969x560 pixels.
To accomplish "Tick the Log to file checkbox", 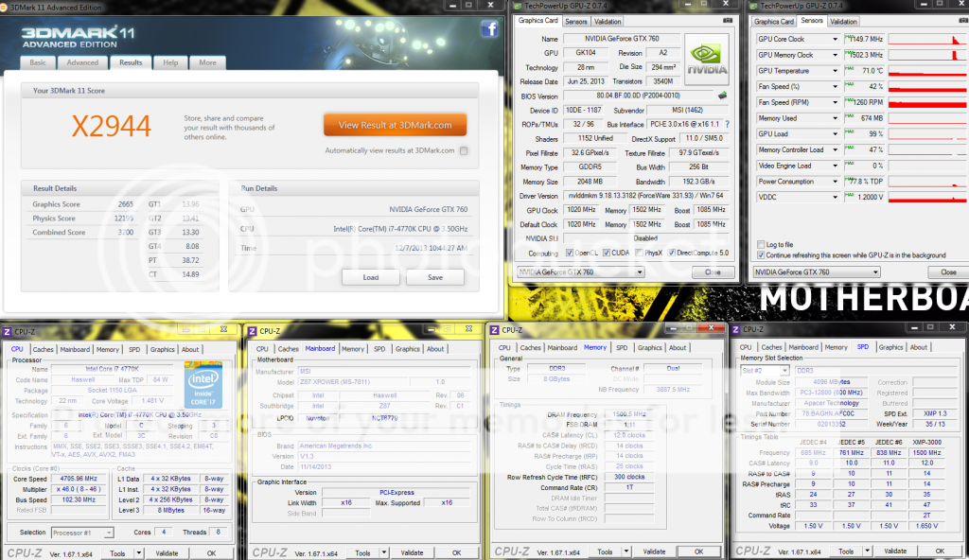I will [x=762, y=245].
